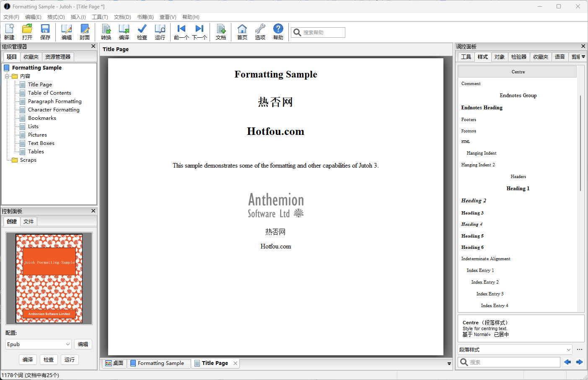Close the Title Page document tab

click(236, 363)
